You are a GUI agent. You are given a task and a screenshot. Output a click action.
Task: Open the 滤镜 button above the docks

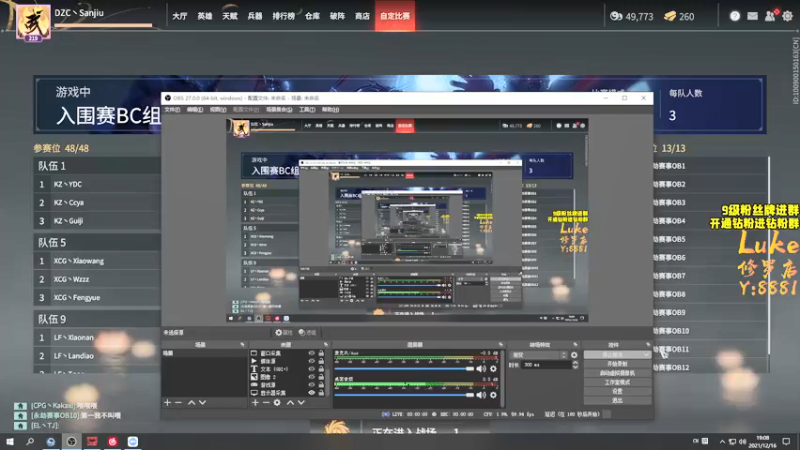pyautogui.click(x=308, y=333)
